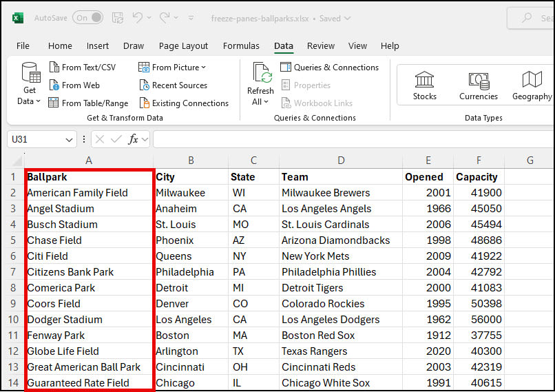The image size is (555, 392).
Task: Switch to the Page Layout tab
Action: (183, 45)
